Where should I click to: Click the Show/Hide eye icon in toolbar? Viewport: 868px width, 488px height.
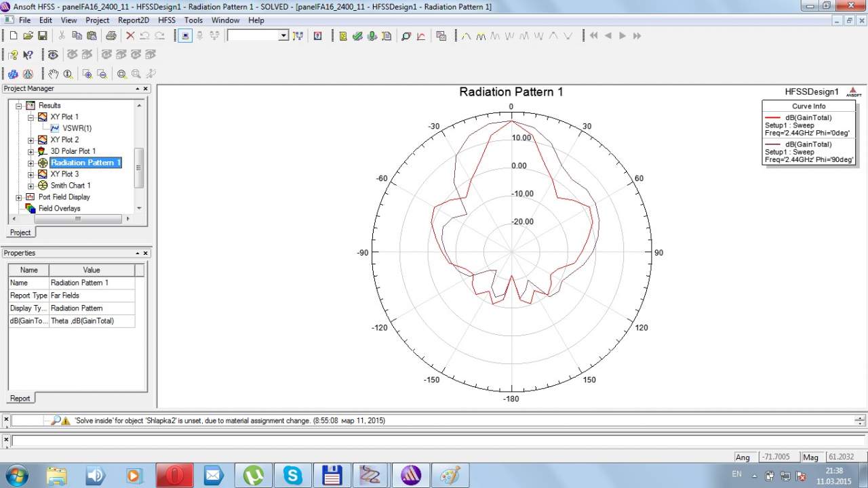click(53, 55)
